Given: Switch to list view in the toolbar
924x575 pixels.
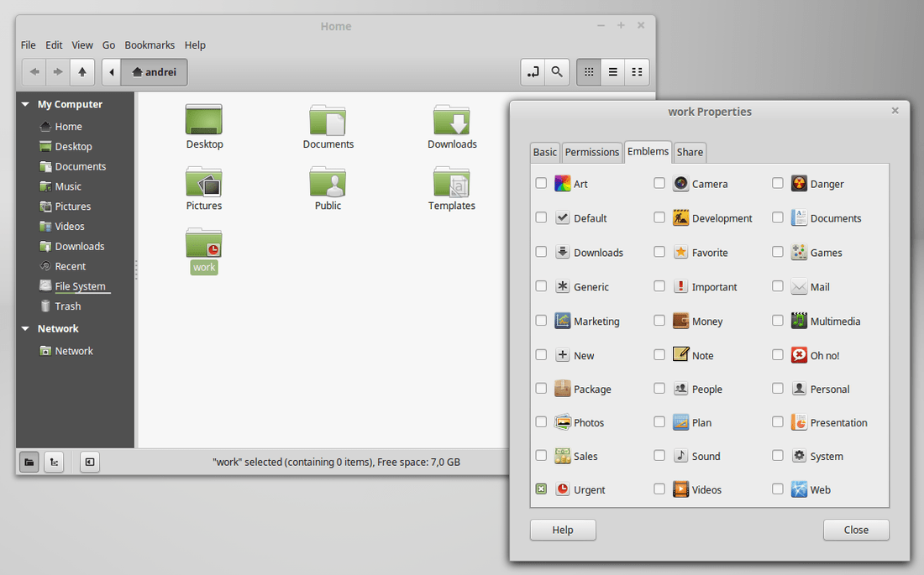Looking at the screenshot, I should [612, 72].
